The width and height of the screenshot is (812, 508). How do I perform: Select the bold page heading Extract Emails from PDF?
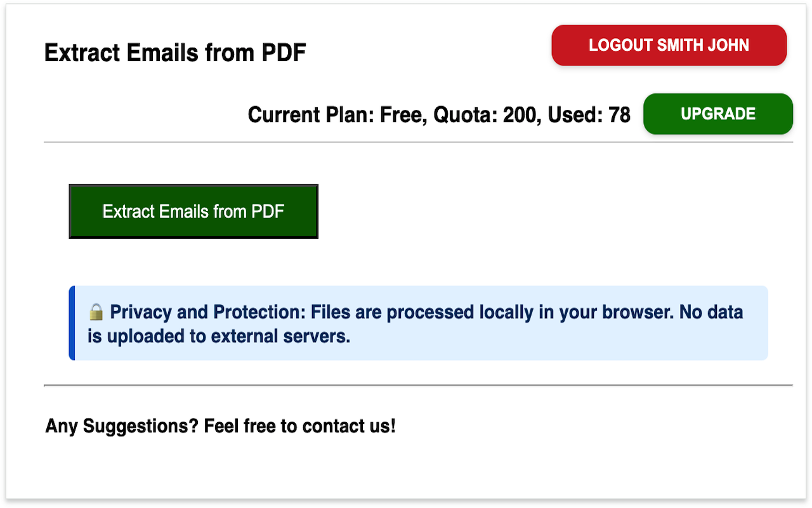(x=175, y=53)
